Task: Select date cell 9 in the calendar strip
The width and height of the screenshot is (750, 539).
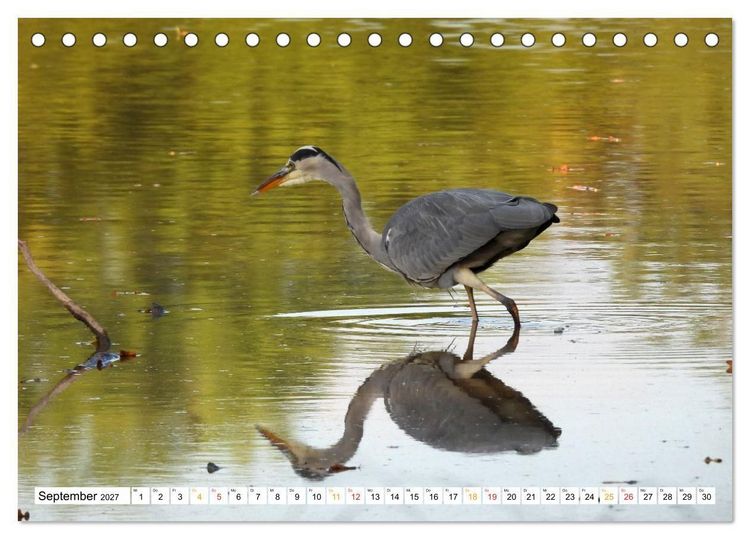Action: [297, 496]
